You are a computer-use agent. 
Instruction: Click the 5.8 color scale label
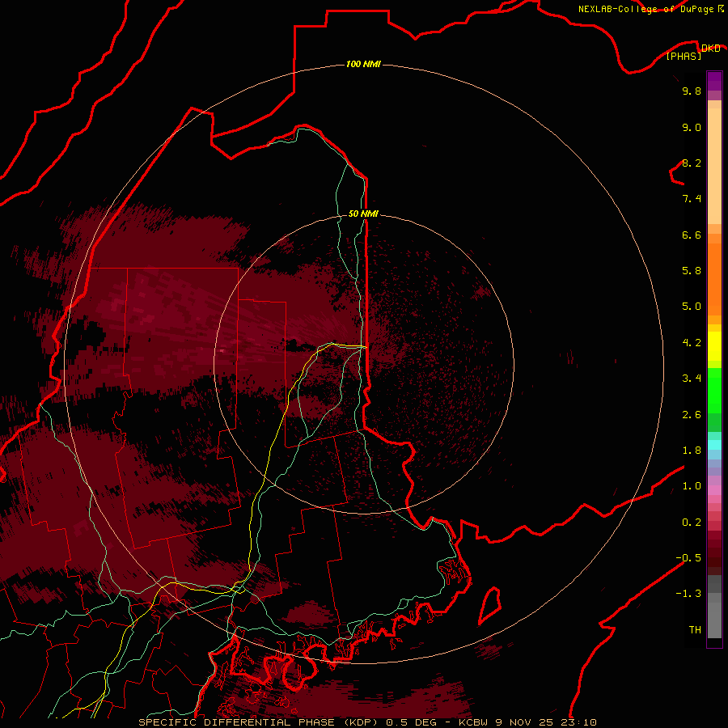tap(692, 271)
